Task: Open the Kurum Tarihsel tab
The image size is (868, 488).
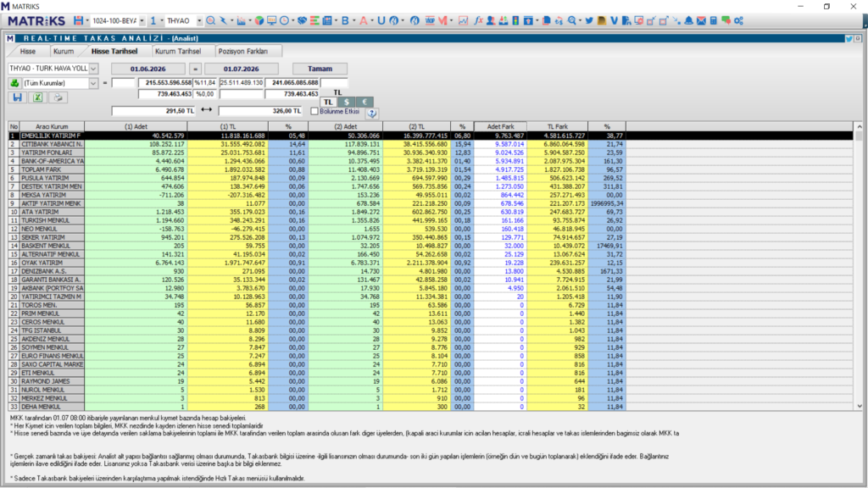Action: [178, 51]
